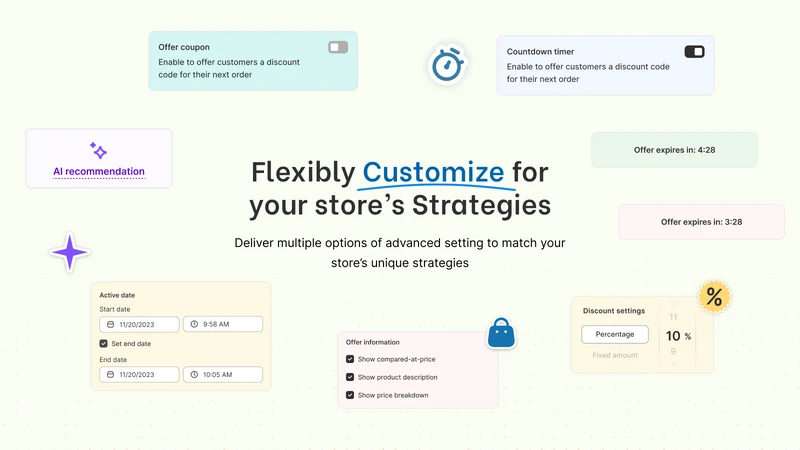Click the stopwatch timer icon

[x=447, y=64]
